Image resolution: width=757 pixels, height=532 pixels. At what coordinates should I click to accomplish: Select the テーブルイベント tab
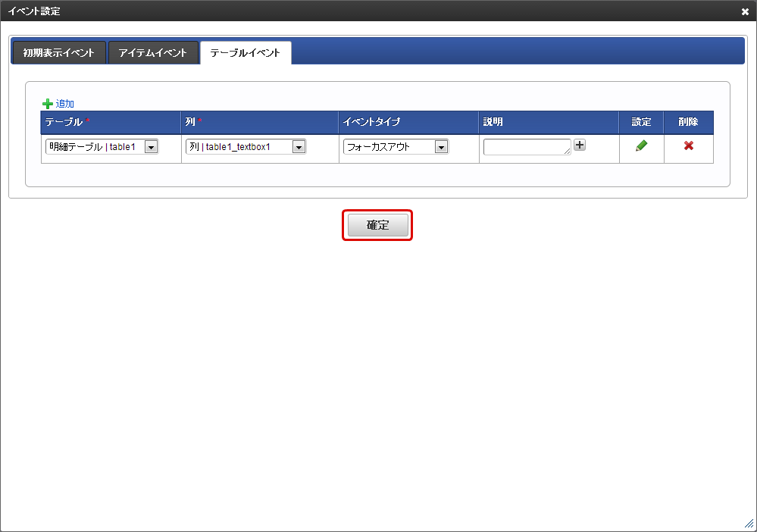[x=246, y=52]
